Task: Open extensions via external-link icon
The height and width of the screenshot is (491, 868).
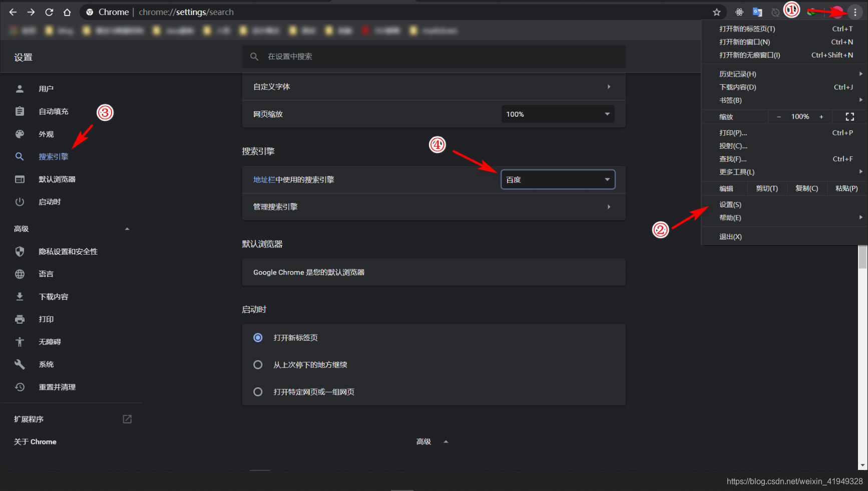Action: point(127,419)
